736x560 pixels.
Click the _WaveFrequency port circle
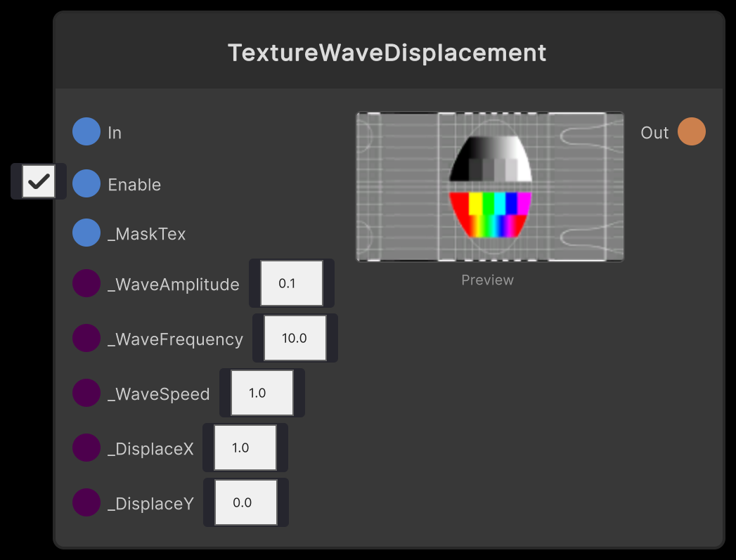click(86, 338)
